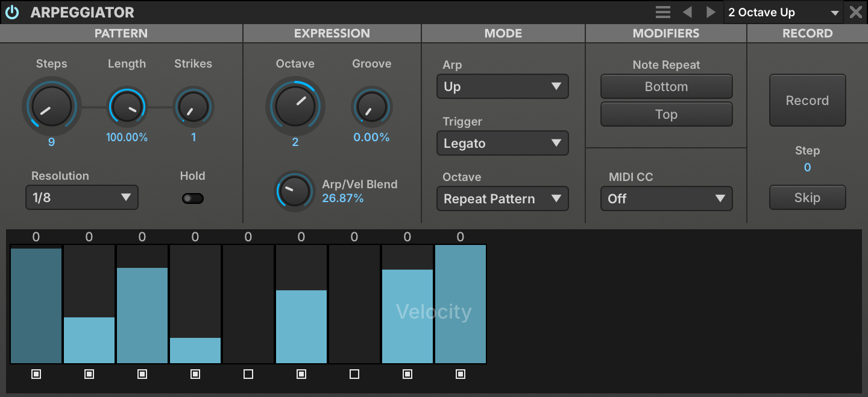This screenshot has width=868, height=397.
Task: Click the empty step 5 velocity column
Action: pos(248,304)
